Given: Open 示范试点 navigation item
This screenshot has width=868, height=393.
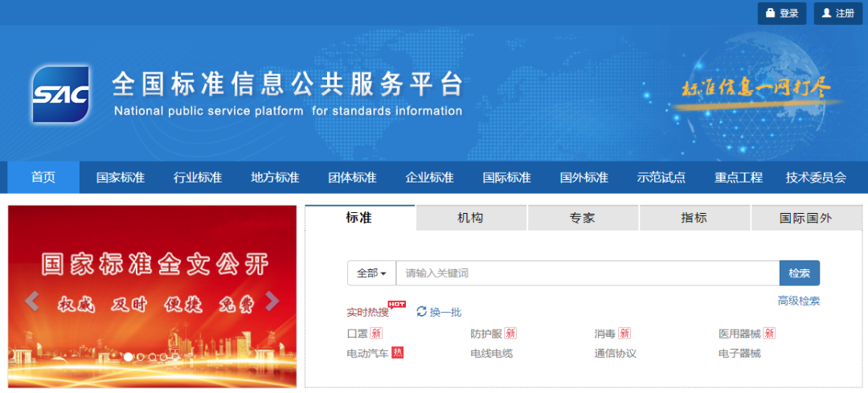Looking at the screenshot, I should point(661,178).
